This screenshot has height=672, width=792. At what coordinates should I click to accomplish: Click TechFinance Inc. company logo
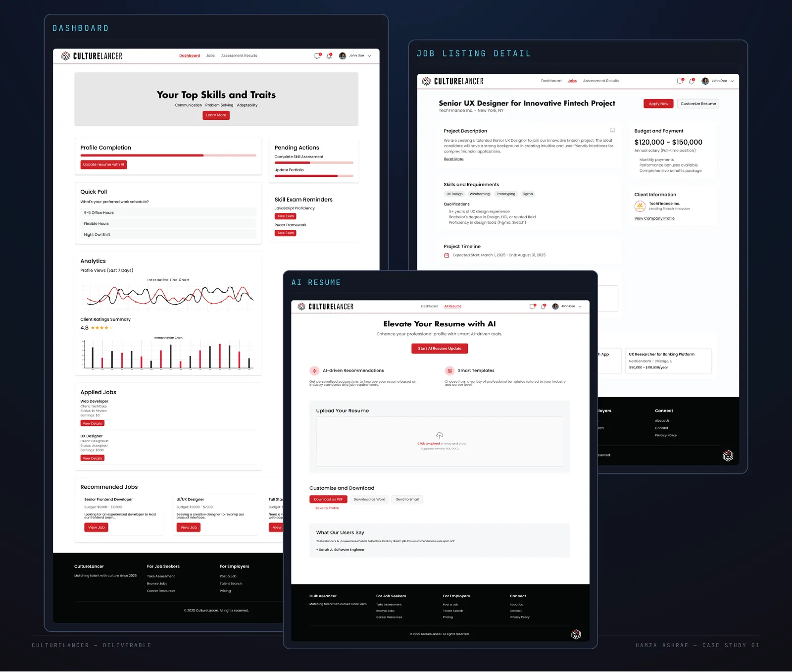(640, 206)
